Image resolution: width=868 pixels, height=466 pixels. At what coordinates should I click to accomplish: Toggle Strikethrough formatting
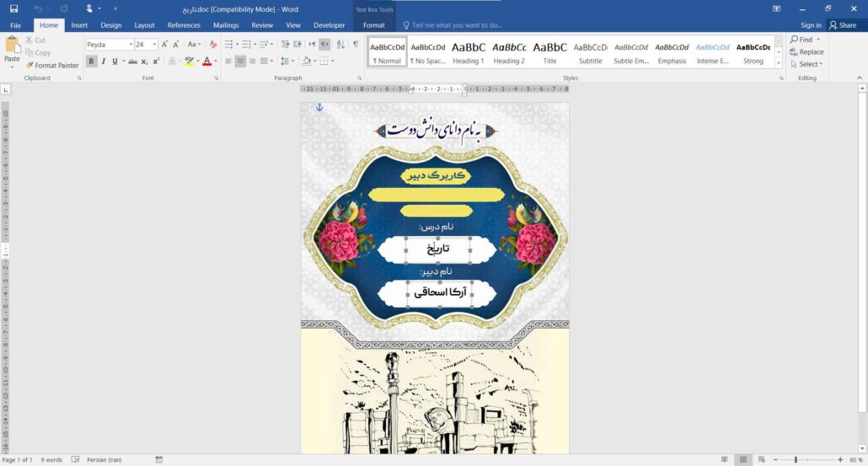tap(133, 62)
